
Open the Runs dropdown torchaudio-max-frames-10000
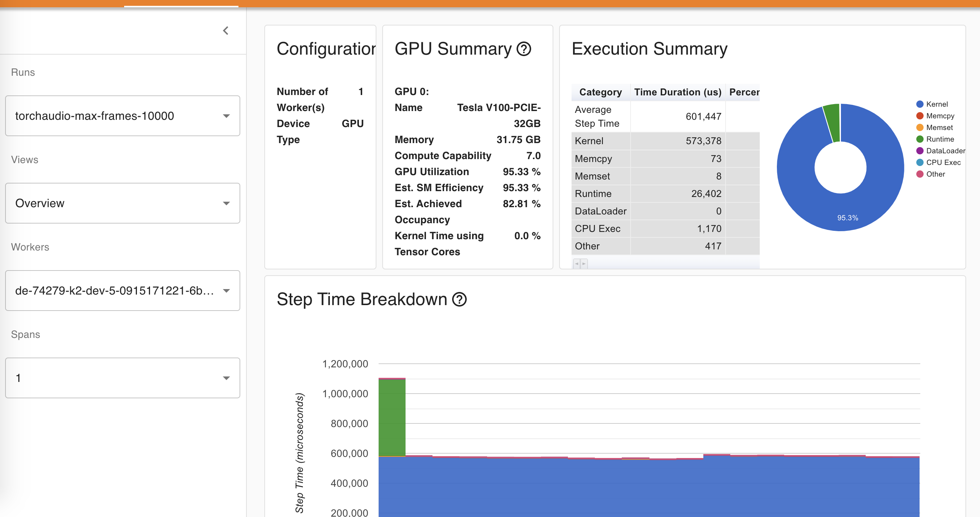pyautogui.click(x=122, y=116)
